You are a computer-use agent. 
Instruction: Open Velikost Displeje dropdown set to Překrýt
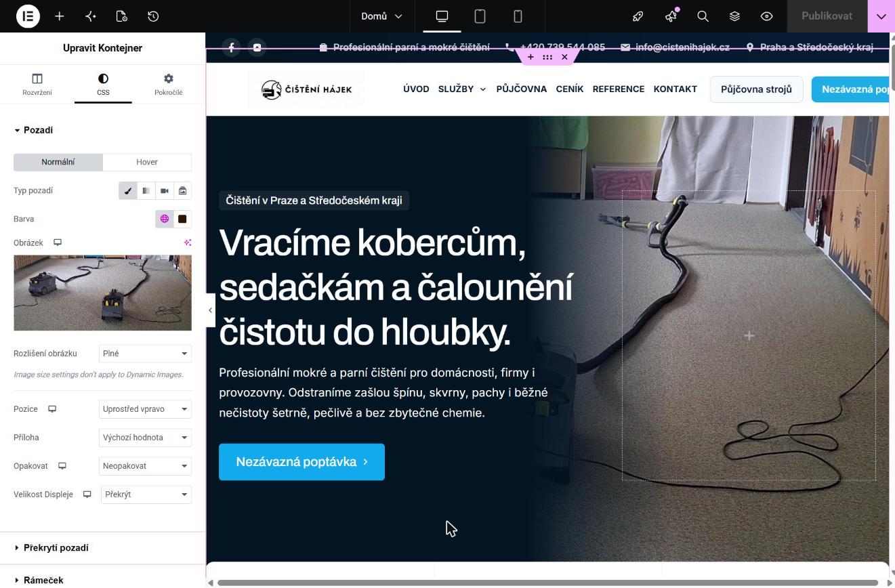[x=146, y=495]
